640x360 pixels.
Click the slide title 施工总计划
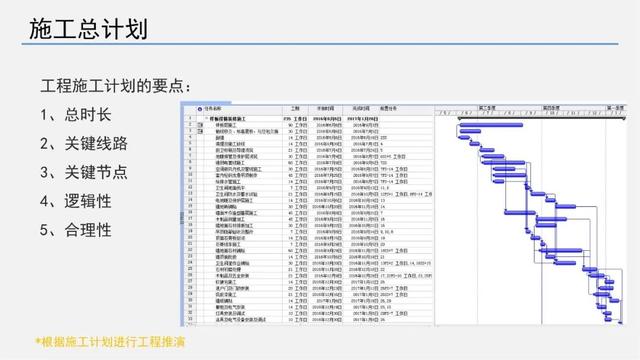coord(88,29)
